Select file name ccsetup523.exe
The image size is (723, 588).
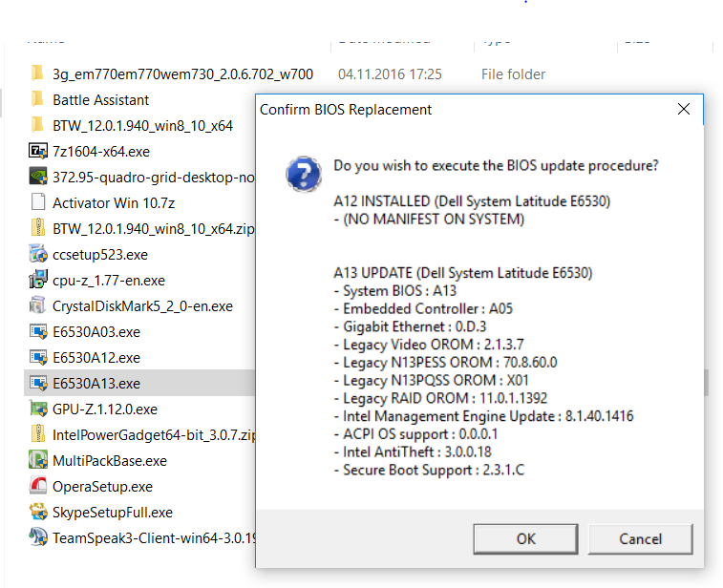click(x=100, y=255)
